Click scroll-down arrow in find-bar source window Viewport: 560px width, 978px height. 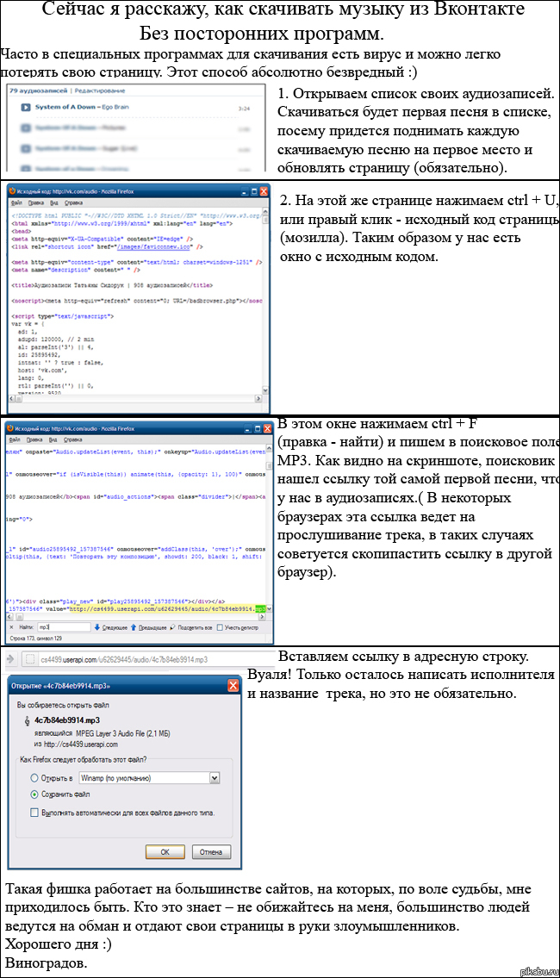tap(269, 608)
